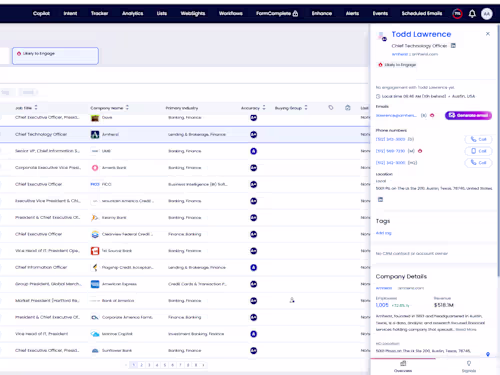
Task: Open the AA user avatar menu
Action: click(x=487, y=14)
